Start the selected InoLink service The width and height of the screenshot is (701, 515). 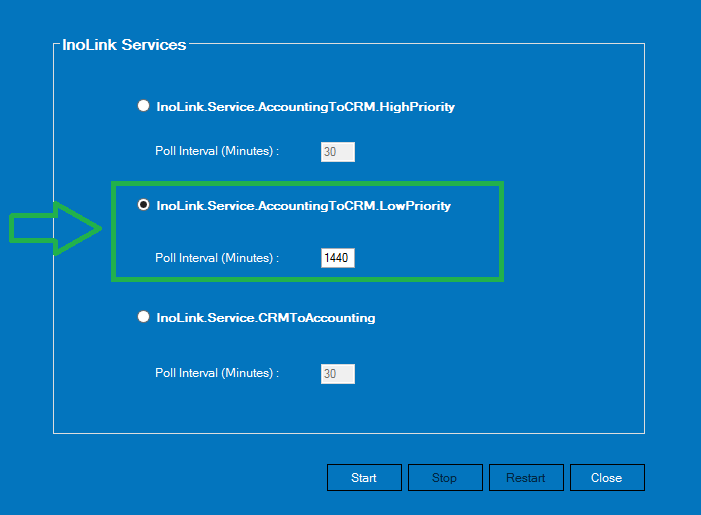364,477
